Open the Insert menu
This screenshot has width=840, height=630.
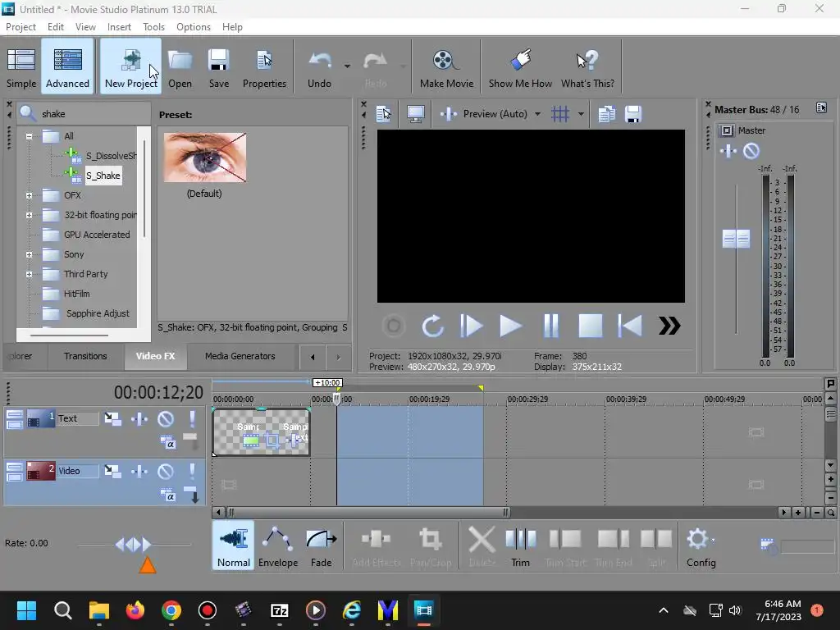coord(119,27)
